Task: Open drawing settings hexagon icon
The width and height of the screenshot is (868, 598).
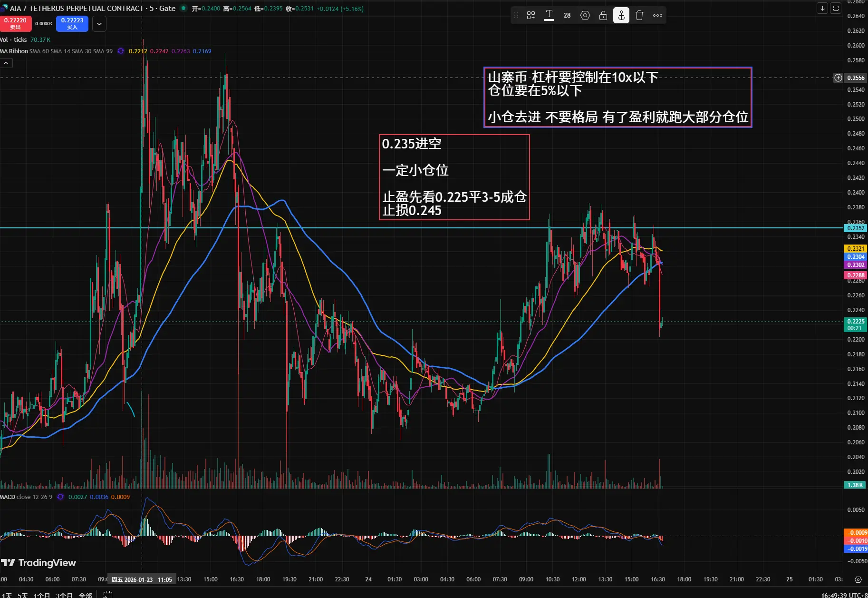Action: point(585,15)
